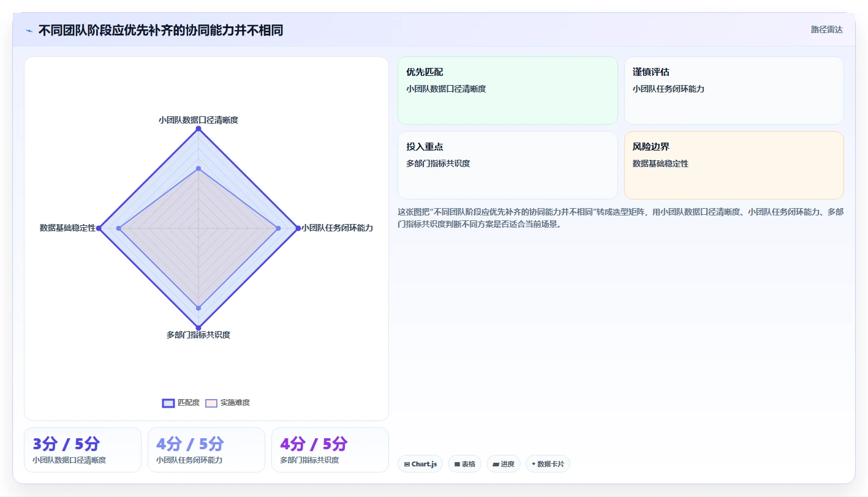Viewport: 868px width, 497px height.
Task: Click the 实施难度 inner data point on the top axis
Action: [198, 168]
